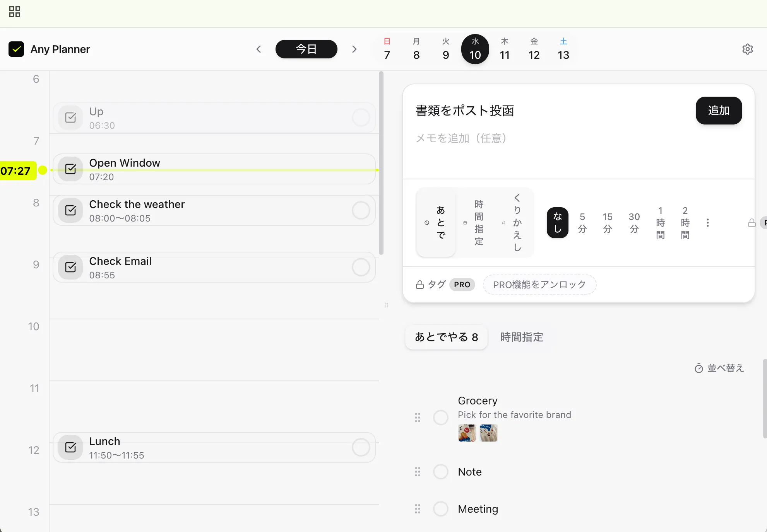Click the timeline vertical scrollbar
The width and height of the screenshot is (767, 532).
[x=381, y=163]
